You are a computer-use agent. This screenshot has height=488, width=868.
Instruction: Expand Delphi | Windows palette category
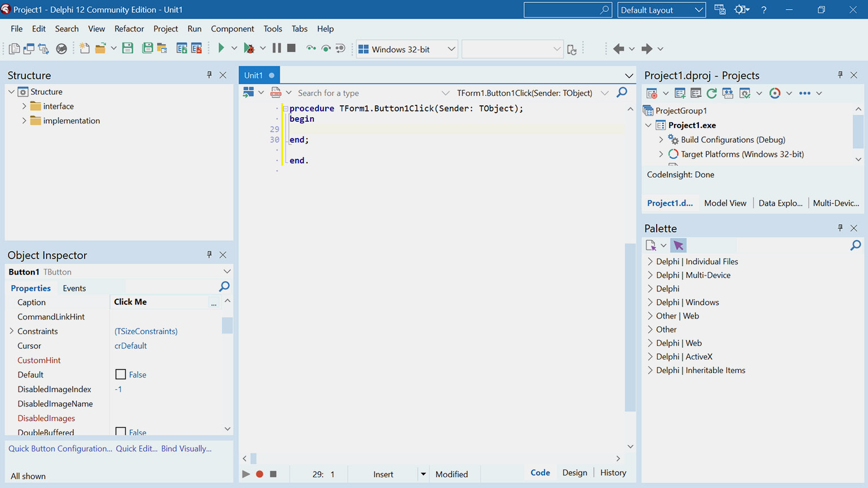point(650,302)
